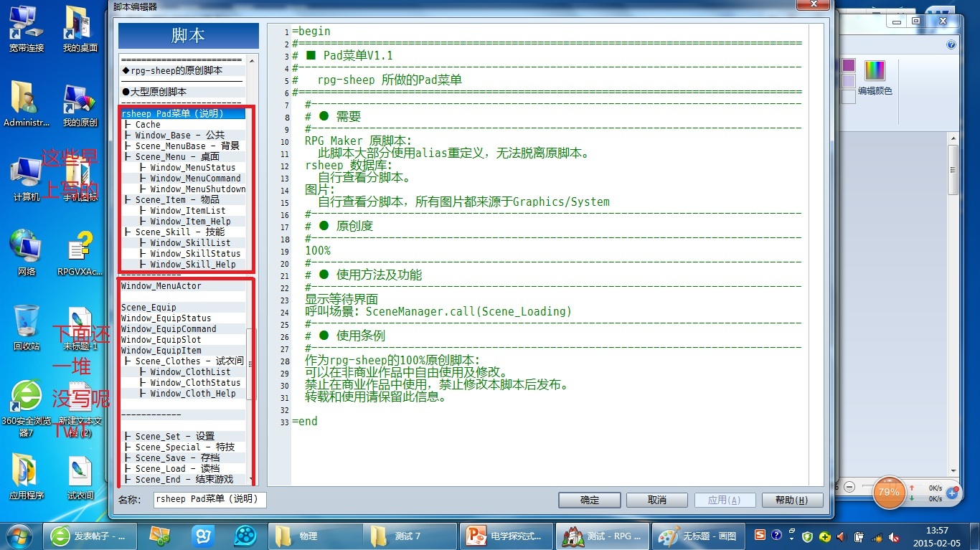The height and width of the screenshot is (550, 980).
Task: Click the script list scrollbar thumb
Action: 250,364
